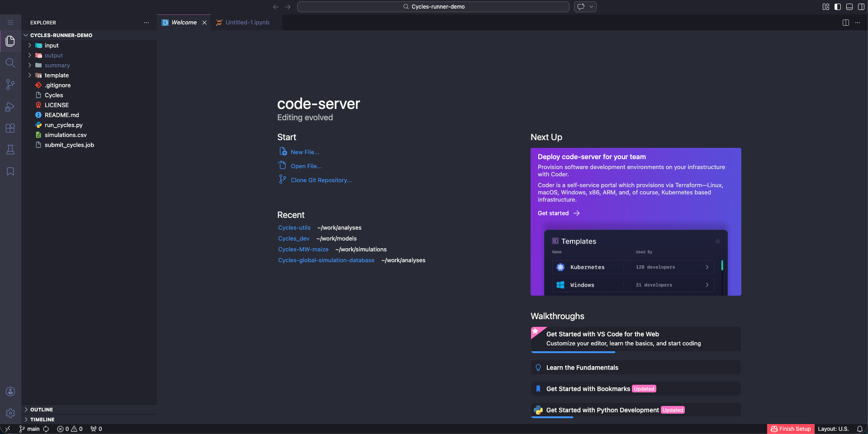The width and height of the screenshot is (868, 434).
Task: Expand the input folder
Action: pos(89,45)
